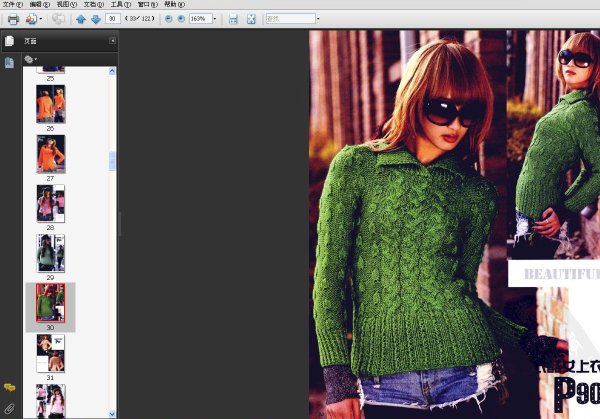Select page 28 thumbnail
Screen dimensions: 600x419
[51, 204]
